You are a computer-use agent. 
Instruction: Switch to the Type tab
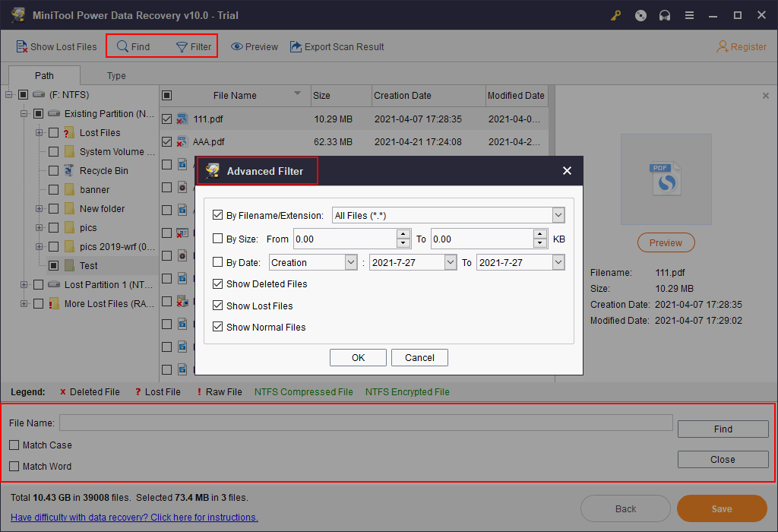click(x=116, y=75)
